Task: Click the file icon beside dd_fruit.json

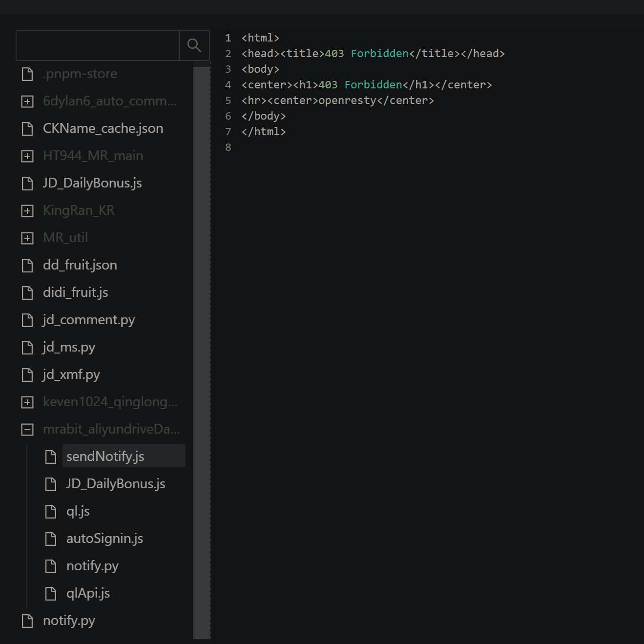Action: [x=27, y=265]
